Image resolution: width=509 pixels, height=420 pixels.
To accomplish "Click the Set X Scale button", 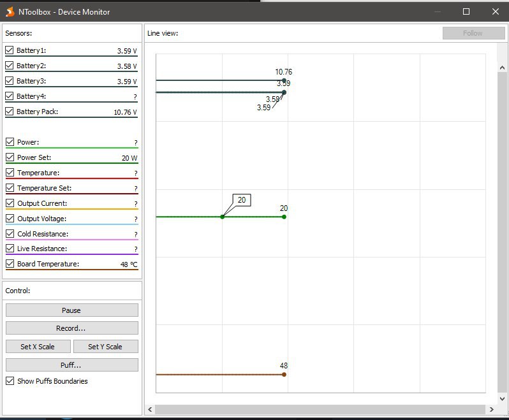I will coord(38,346).
